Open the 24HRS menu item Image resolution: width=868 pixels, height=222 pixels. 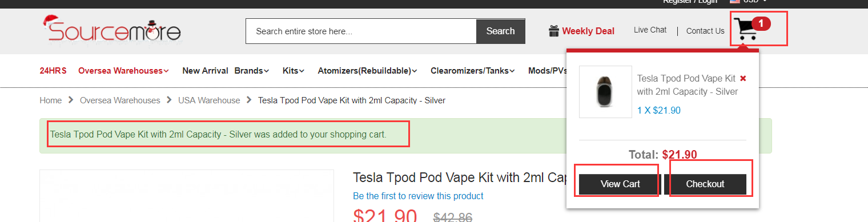click(x=53, y=71)
